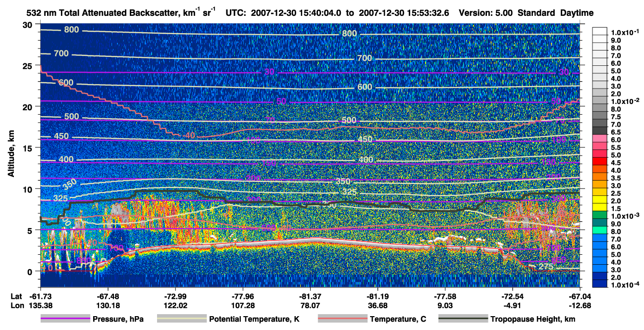
Task: Click the '1.0x10-2' colorbar label
Action: (626, 100)
